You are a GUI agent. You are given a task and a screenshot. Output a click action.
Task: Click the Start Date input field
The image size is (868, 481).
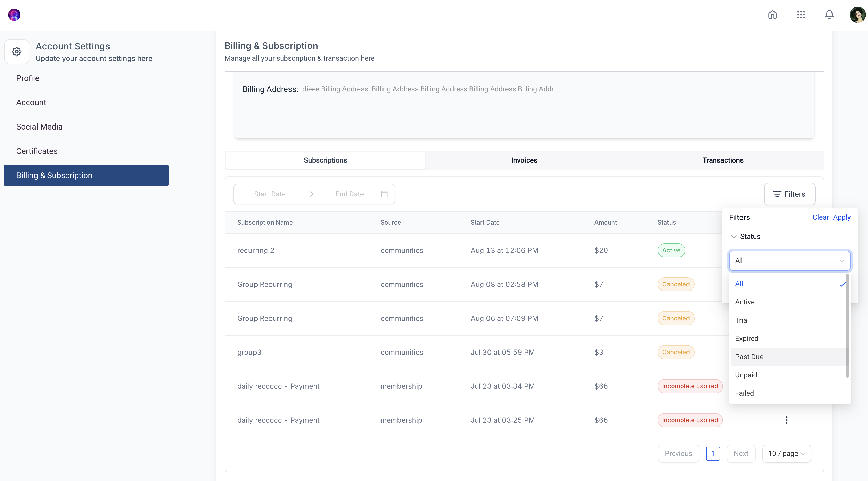click(x=269, y=194)
